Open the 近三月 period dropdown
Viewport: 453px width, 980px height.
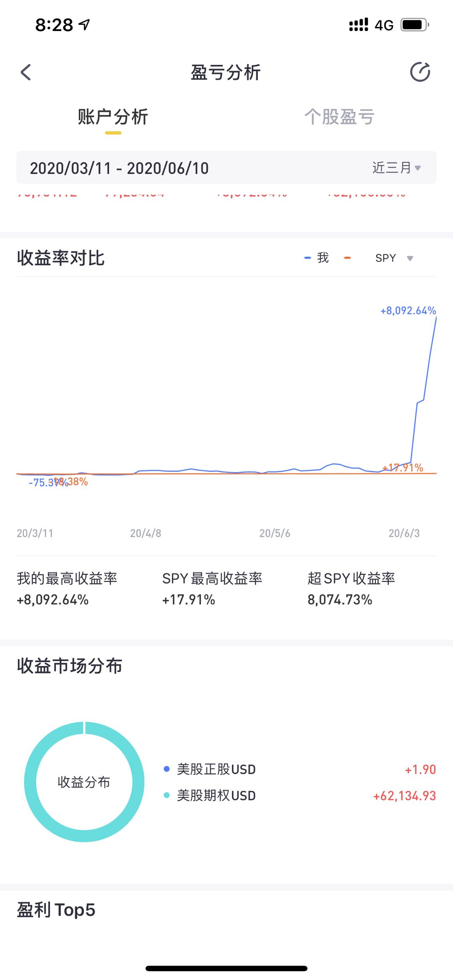[396, 168]
